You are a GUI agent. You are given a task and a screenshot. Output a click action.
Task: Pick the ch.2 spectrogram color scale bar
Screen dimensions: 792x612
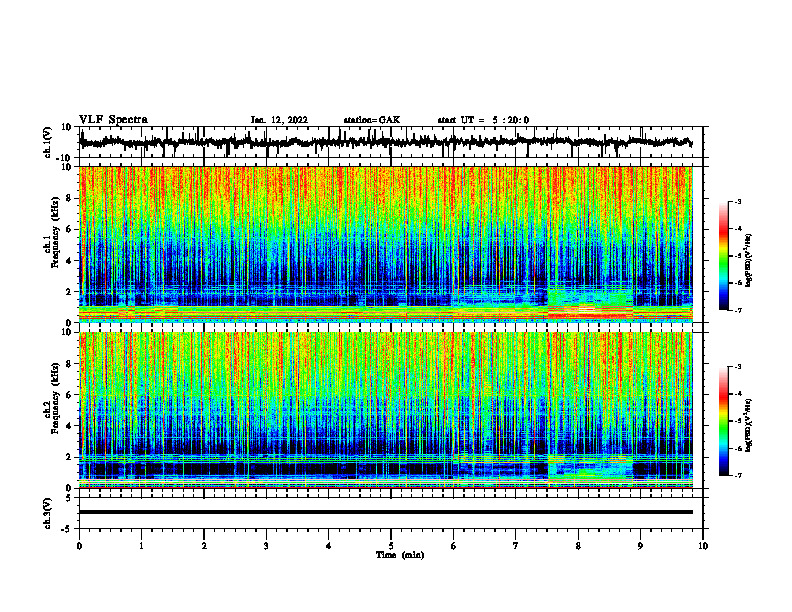coord(723,421)
